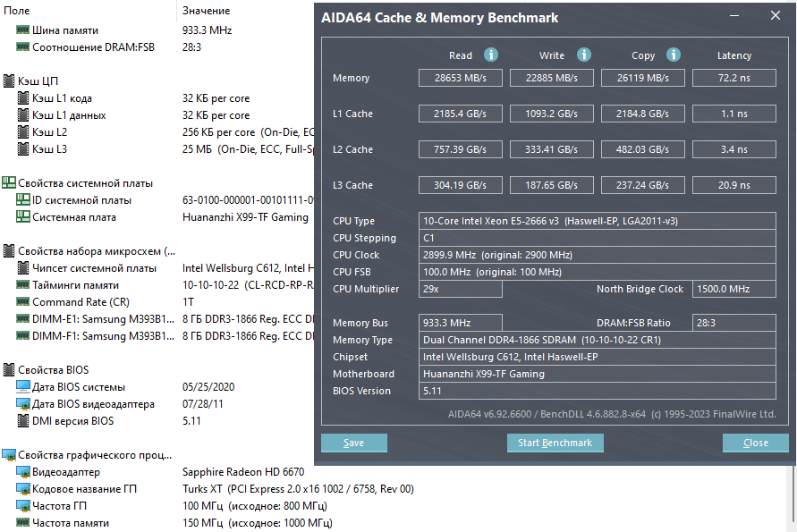
Task: Click the info icon next to Copy
Action: click(674, 55)
